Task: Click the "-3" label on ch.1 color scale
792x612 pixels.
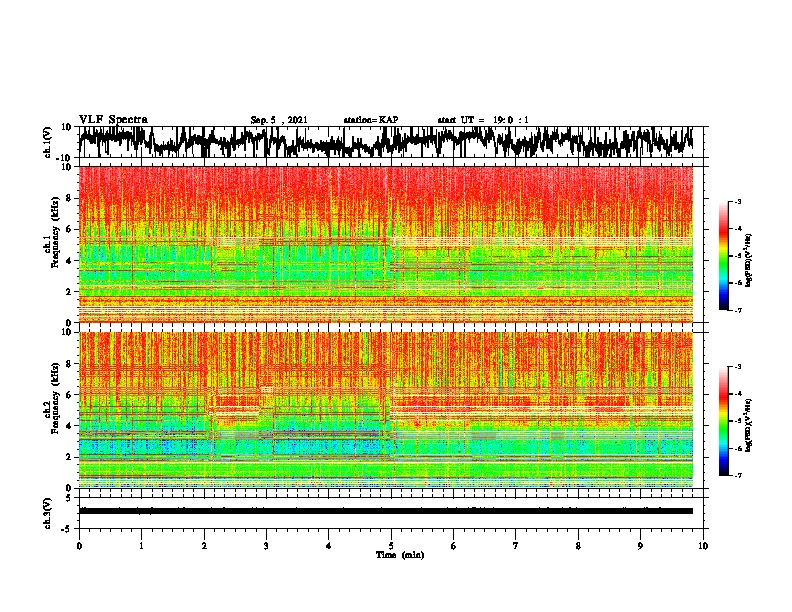Action: tap(737, 201)
